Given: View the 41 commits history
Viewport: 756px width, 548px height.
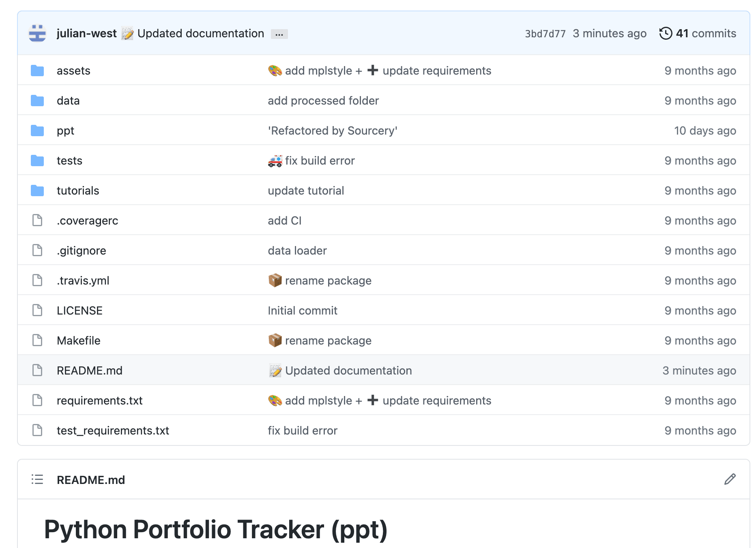Looking at the screenshot, I should pos(705,33).
